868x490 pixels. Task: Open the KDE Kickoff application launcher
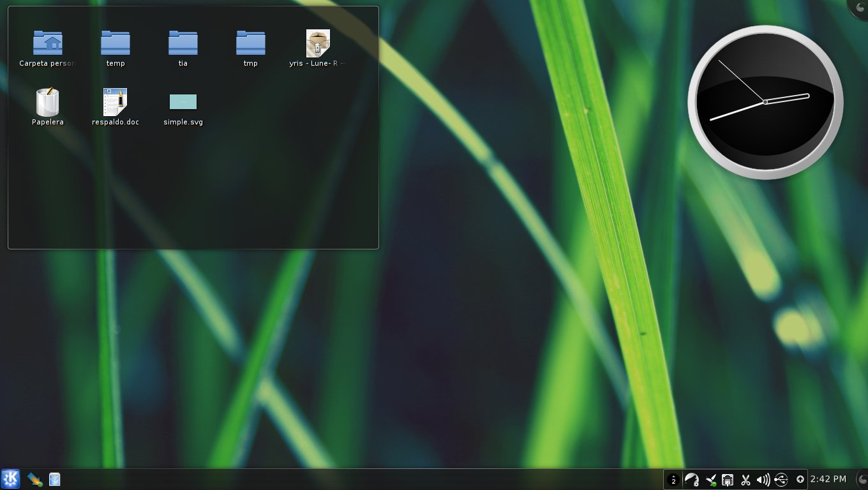pyautogui.click(x=10, y=479)
